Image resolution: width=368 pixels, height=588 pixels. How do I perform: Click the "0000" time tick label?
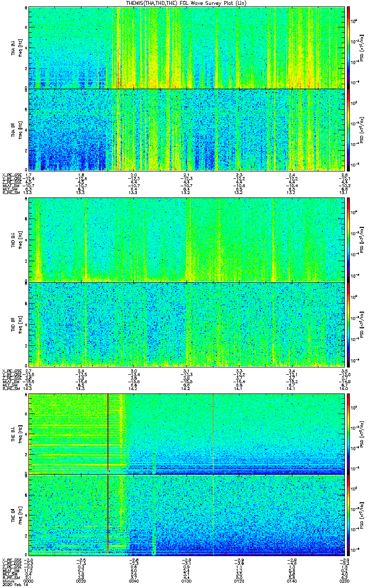(x=29, y=582)
